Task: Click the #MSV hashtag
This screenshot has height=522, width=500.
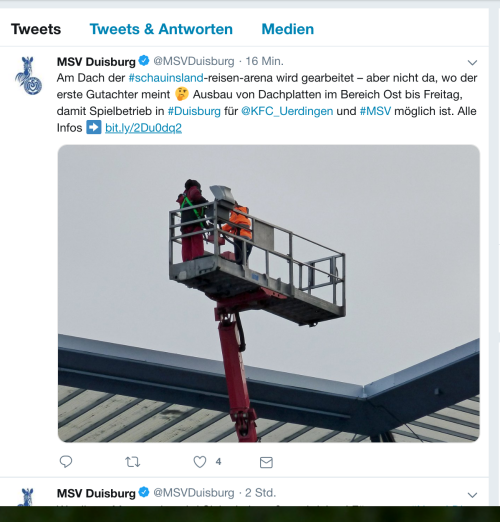Action: (x=375, y=111)
